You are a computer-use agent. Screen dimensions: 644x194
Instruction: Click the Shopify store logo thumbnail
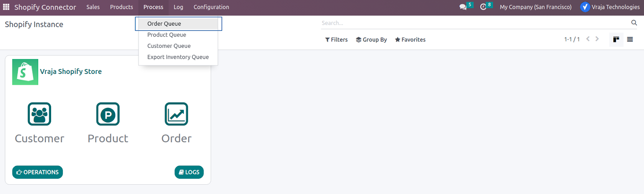[x=25, y=72]
